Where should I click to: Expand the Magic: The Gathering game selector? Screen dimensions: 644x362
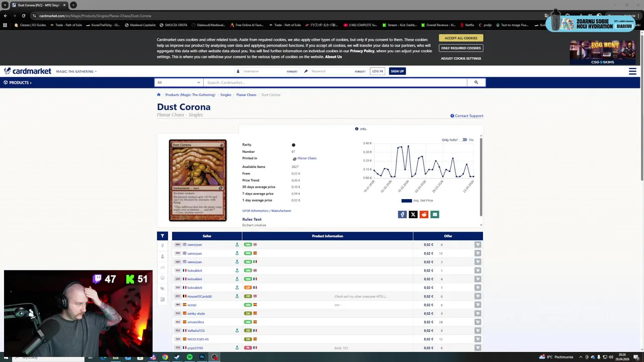76,71
